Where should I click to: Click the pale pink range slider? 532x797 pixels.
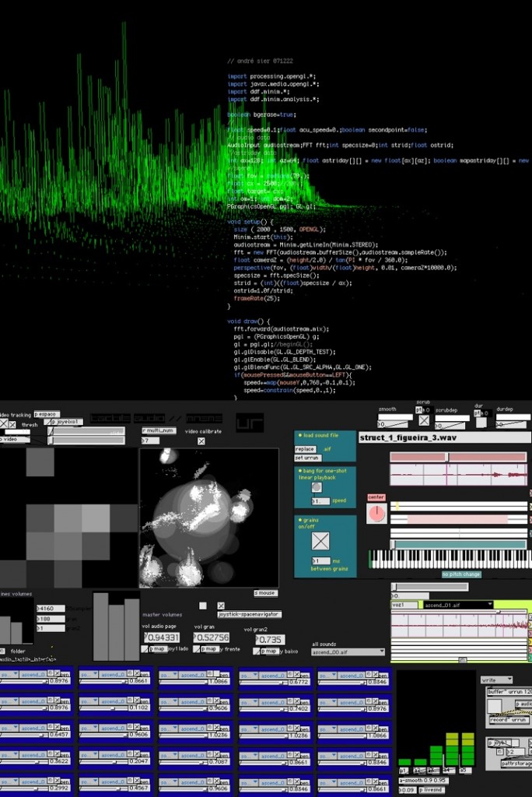458,519
